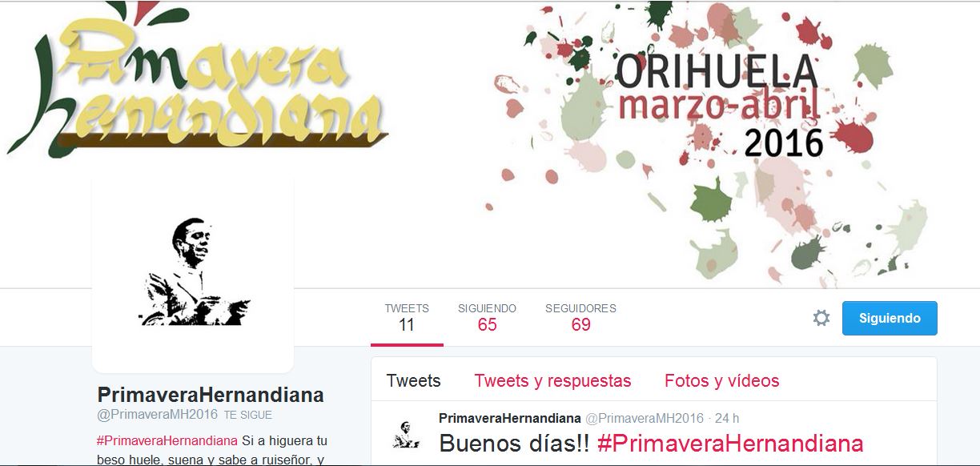The height and width of the screenshot is (466, 980).
Task: Click the @PrimaveraMH2016 handle in the tweet
Action: [x=645, y=418]
